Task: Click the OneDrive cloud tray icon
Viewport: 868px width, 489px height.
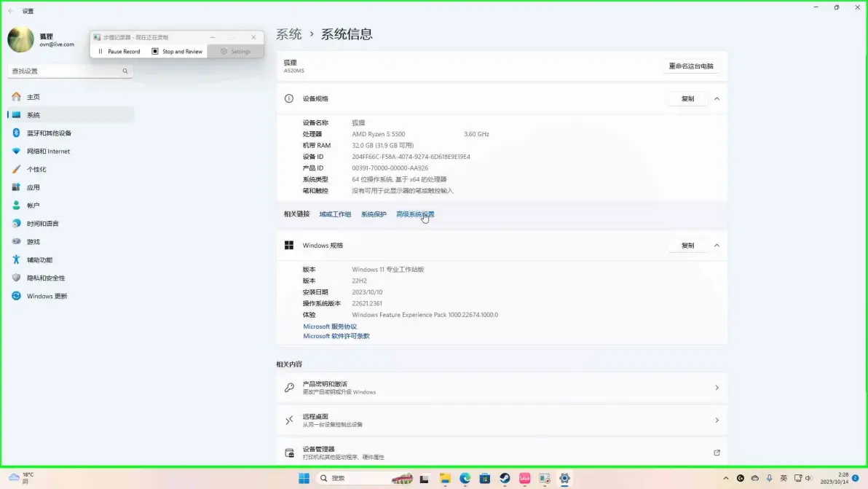Action: [x=754, y=479]
